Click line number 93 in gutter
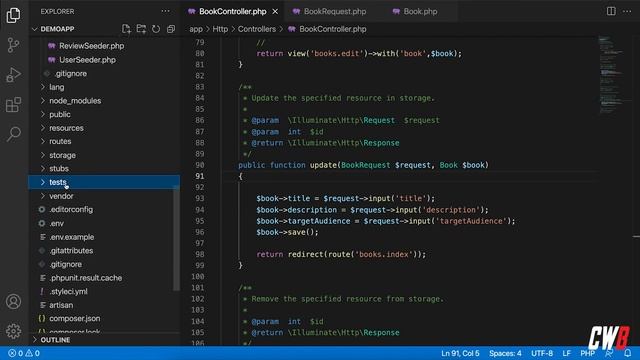This screenshot has height=360, width=640. tap(200, 198)
